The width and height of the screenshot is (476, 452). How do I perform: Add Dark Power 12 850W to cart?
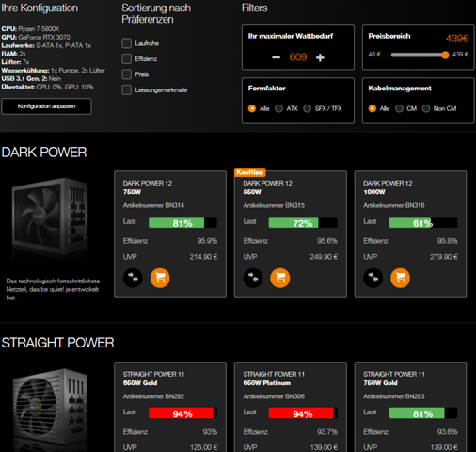pos(280,278)
